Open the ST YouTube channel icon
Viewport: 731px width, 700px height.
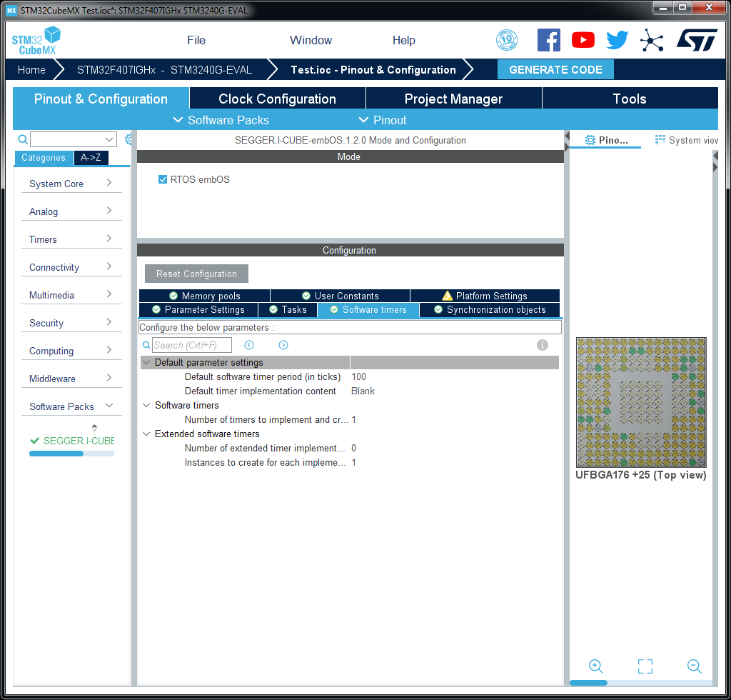583,40
